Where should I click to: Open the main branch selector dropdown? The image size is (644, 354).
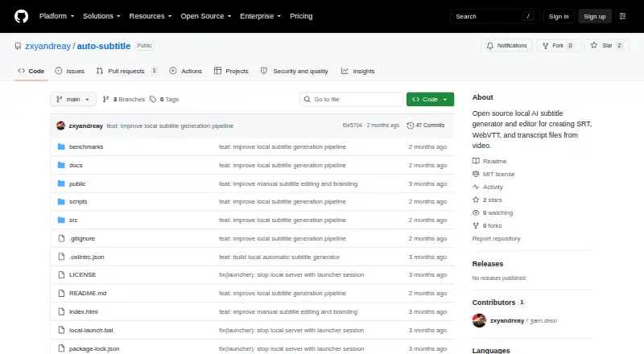click(73, 100)
